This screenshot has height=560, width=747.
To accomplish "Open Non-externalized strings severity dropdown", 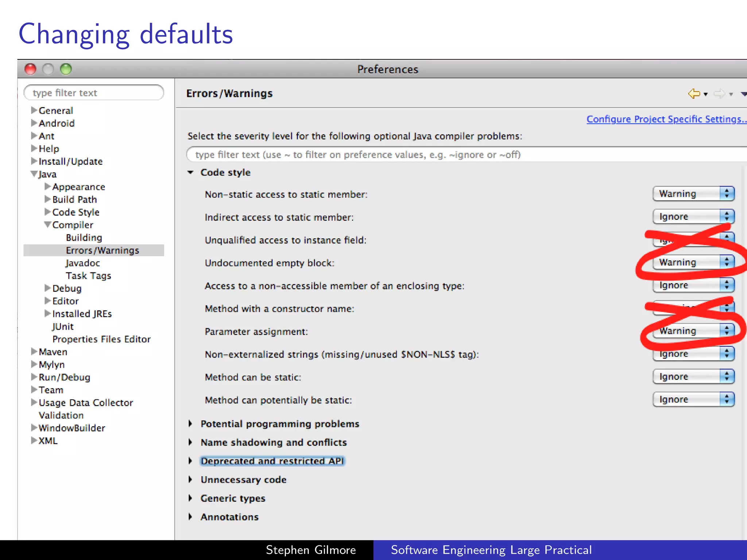I will click(x=693, y=354).
